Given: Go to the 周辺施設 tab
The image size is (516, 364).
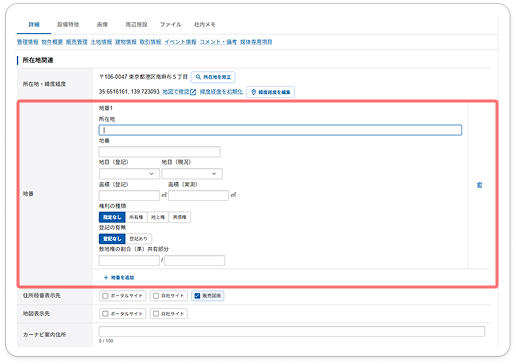Looking at the screenshot, I should pyautogui.click(x=136, y=25).
